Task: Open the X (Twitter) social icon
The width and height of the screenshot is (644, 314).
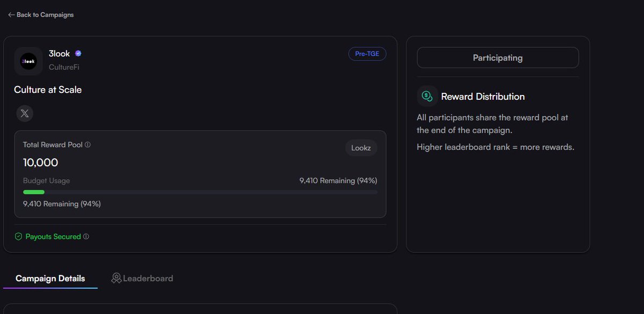Action: 25,114
